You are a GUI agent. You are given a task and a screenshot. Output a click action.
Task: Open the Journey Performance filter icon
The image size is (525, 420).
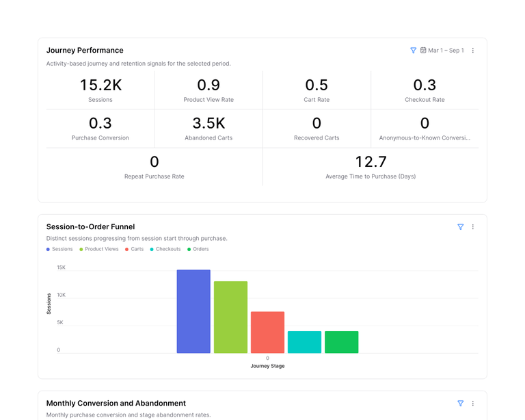(413, 50)
